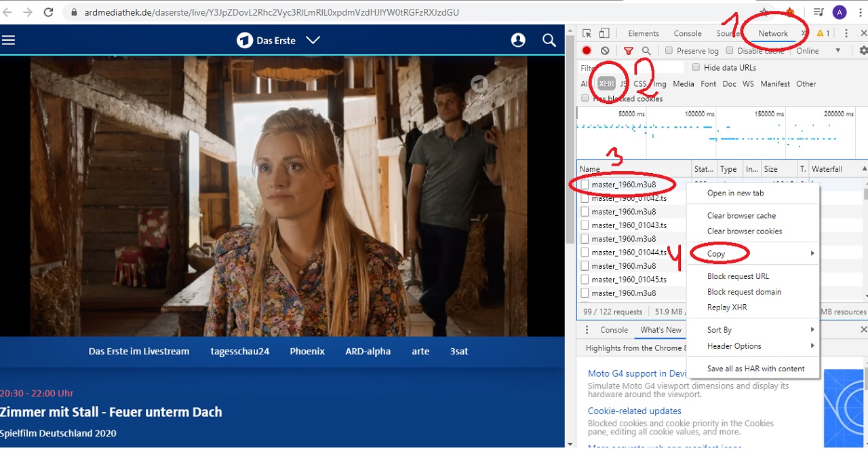Toggle the device toolbar icon
868x465 pixels.
pyautogui.click(x=604, y=33)
